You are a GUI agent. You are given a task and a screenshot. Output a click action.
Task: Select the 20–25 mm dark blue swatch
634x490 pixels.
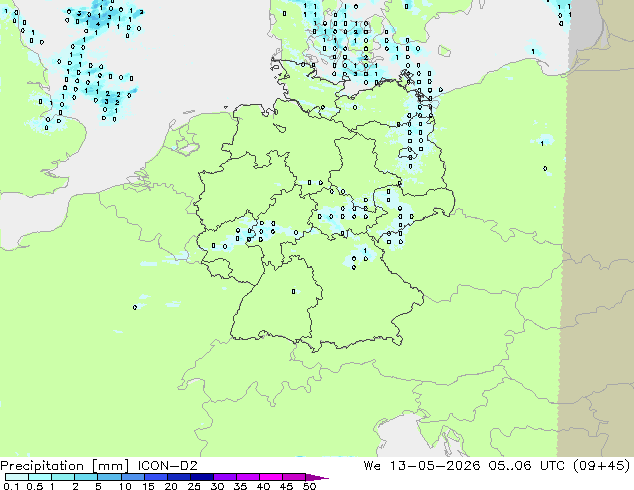[179, 477]
